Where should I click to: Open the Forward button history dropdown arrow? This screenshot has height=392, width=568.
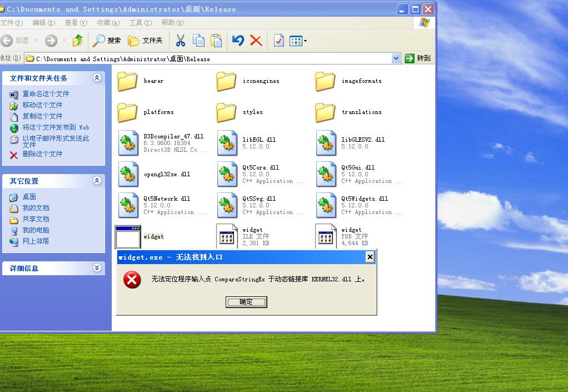coord(64,41)
